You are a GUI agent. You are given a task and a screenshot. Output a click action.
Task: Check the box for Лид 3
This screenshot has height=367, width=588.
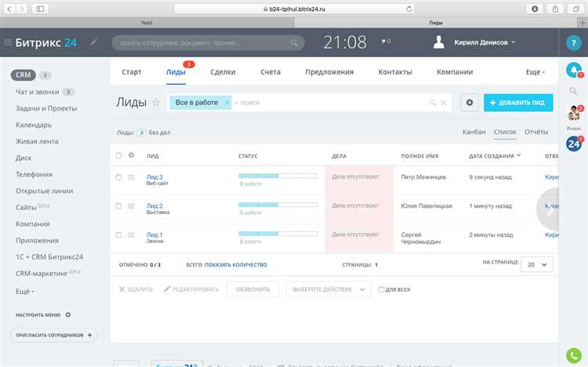tap(118, 177)
